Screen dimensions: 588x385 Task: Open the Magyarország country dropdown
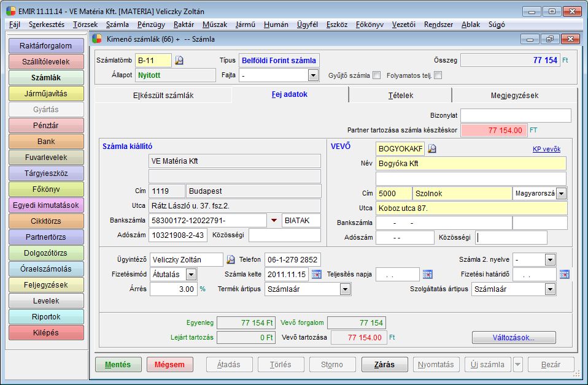click(561, 193)
